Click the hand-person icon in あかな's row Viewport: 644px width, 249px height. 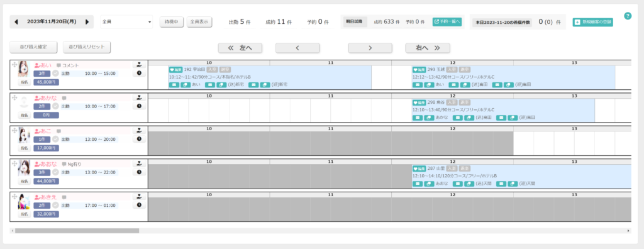point(139,98)
